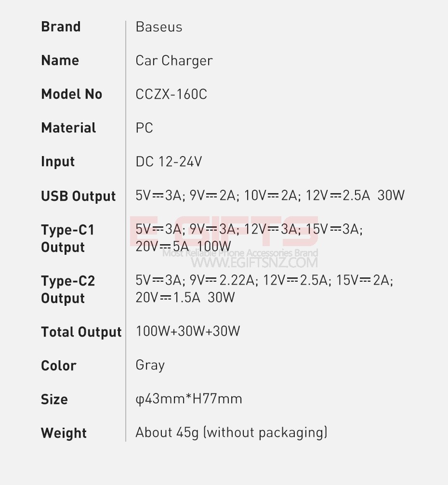Click the Brand label
Screen dimensions: 448x485
(61, 27)
